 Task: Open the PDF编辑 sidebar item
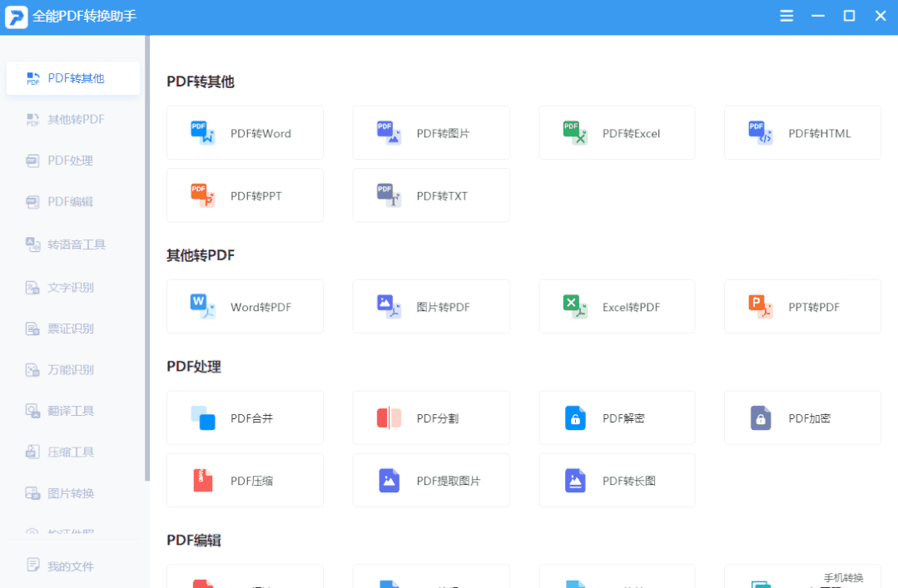[73, 201]
